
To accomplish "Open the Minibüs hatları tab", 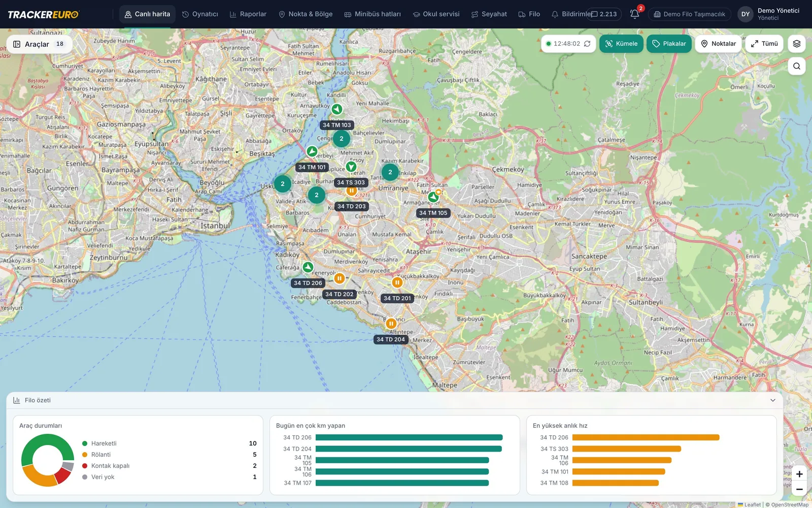I will 373,14.
